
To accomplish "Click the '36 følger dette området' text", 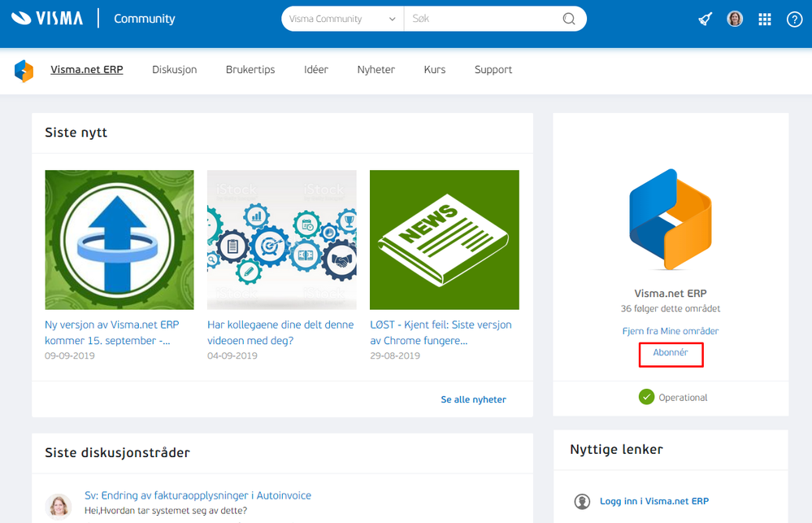I will pyautogui.click(x=670, y=308).
